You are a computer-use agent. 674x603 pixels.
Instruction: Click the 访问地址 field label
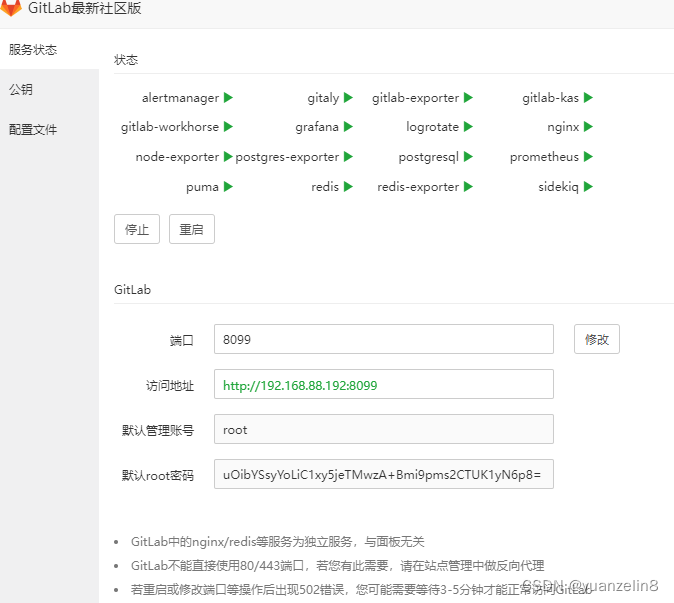[x=170, y=386]
